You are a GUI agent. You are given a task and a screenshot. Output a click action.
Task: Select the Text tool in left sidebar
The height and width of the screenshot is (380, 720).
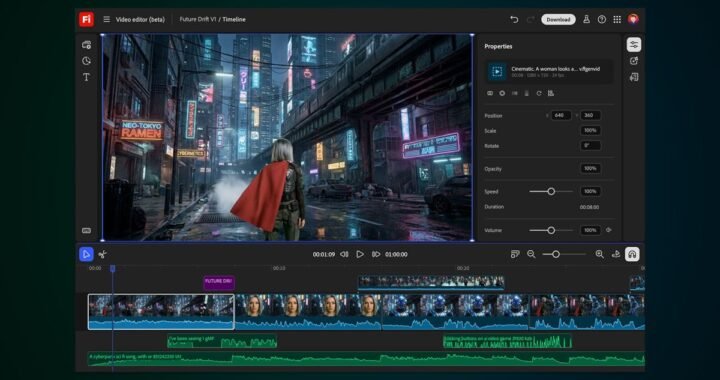point(86,77)
